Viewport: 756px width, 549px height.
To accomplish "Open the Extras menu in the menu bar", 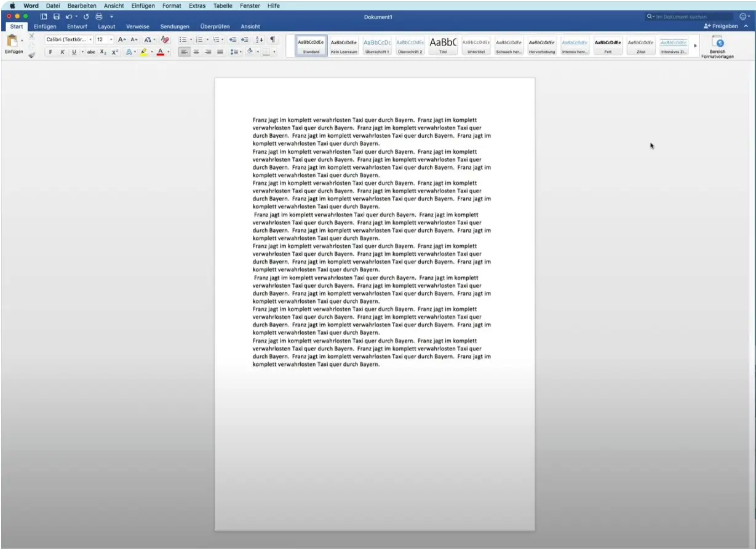I will click(x=197, y=6).
